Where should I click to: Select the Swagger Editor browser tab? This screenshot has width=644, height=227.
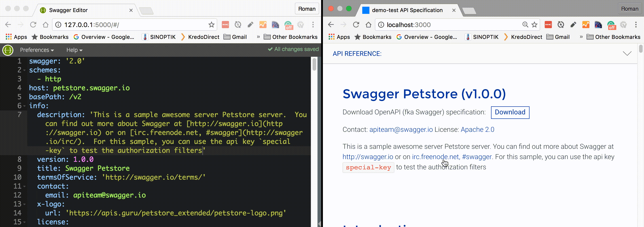pyautogui.click(x=86, y=10)
